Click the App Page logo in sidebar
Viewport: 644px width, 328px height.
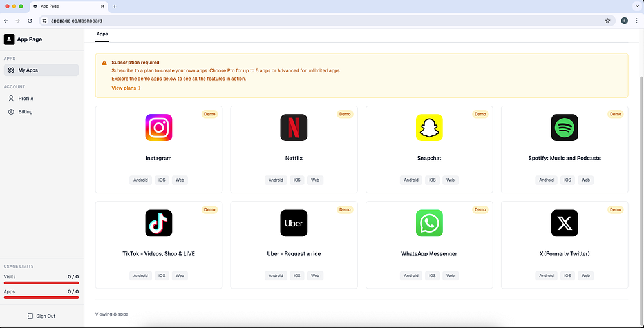point(9,39)
